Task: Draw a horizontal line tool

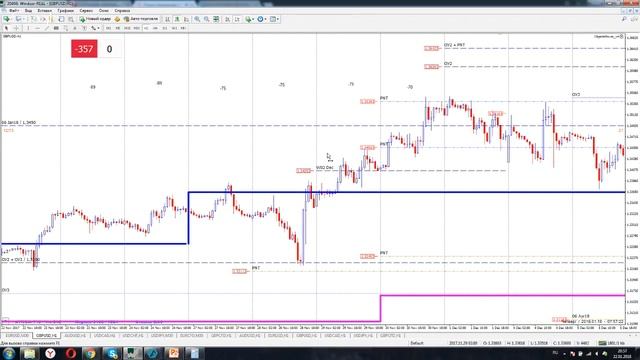Action: [38, 28]
